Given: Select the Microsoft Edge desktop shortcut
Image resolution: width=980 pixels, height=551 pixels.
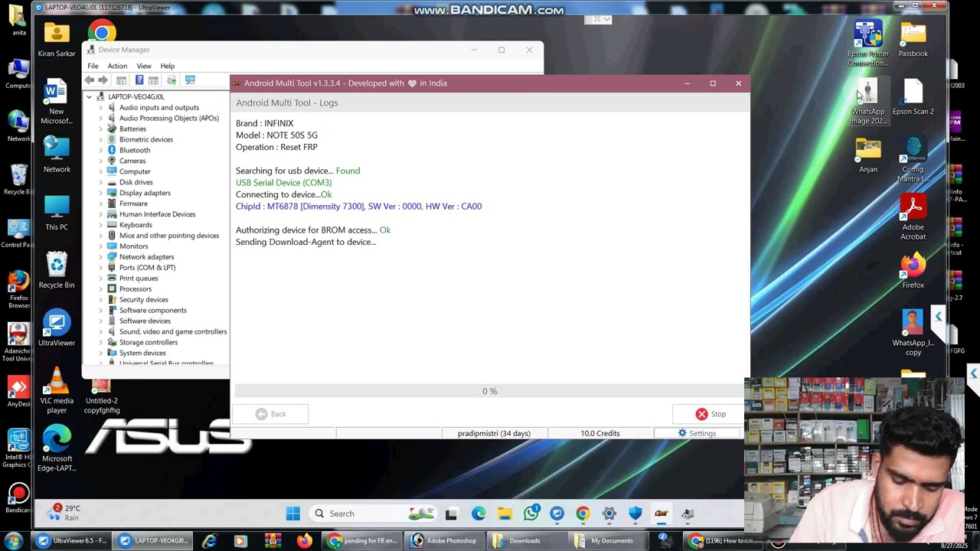Looking at the screenshot, I should click(57, 448).
